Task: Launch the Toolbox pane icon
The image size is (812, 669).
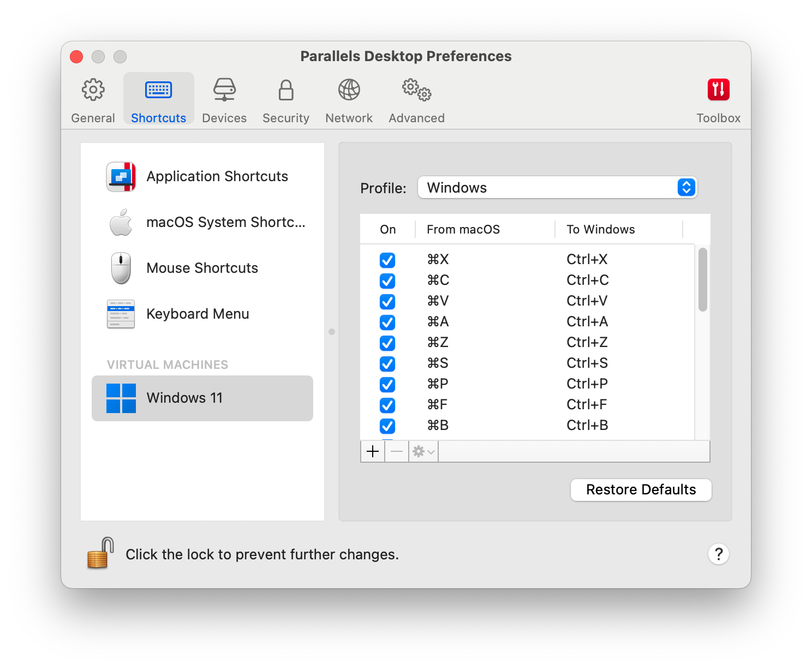Action: pyautogui.click(x=718, y=98)
